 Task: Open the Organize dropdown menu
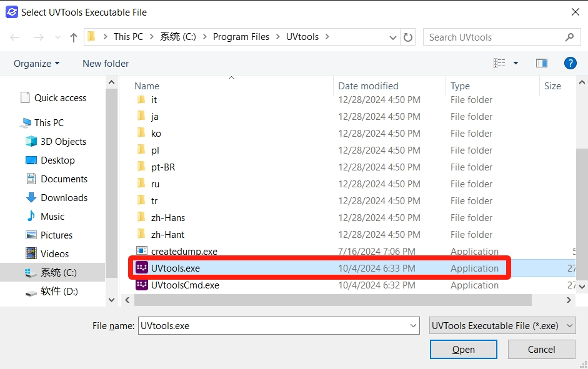point(37,64)
